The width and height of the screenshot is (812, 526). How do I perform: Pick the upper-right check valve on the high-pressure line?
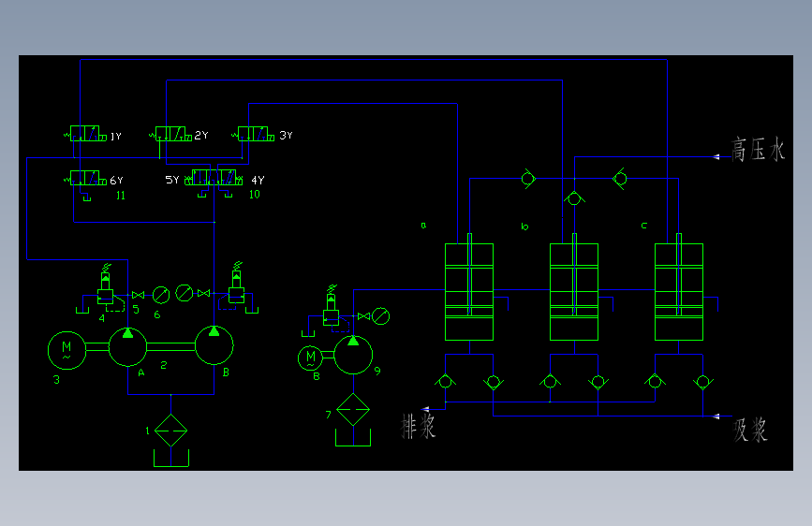click(x=619, y=179)
